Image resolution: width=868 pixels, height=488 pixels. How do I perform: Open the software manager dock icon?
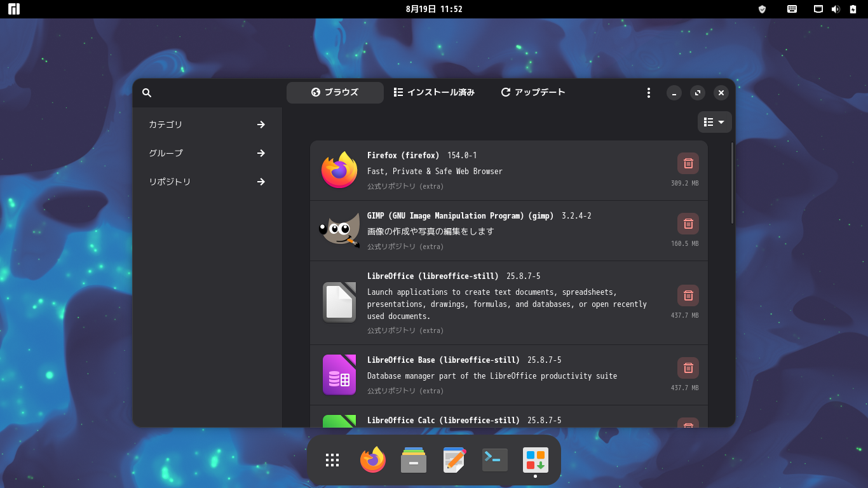(536, 460)
